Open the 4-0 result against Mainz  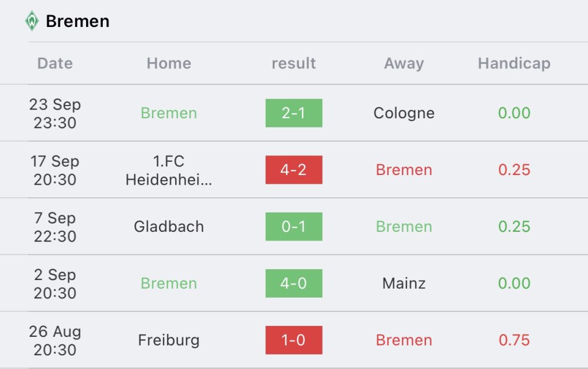[293, 283]
